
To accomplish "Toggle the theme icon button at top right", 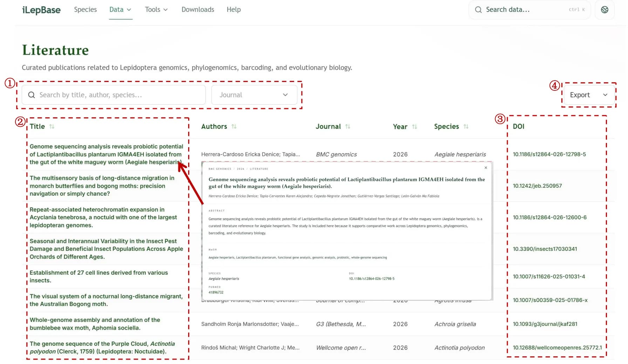I will click(x=605, y=10).
